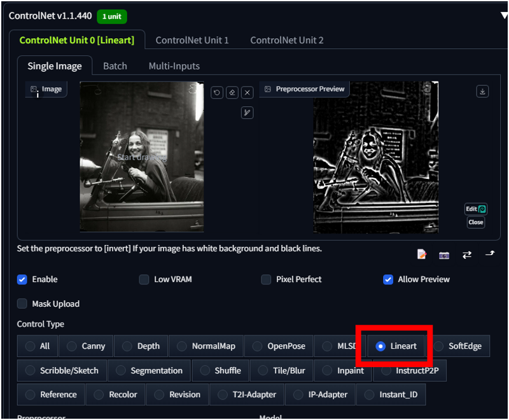Click the lineart preprocessor preview image

[375, 157]
